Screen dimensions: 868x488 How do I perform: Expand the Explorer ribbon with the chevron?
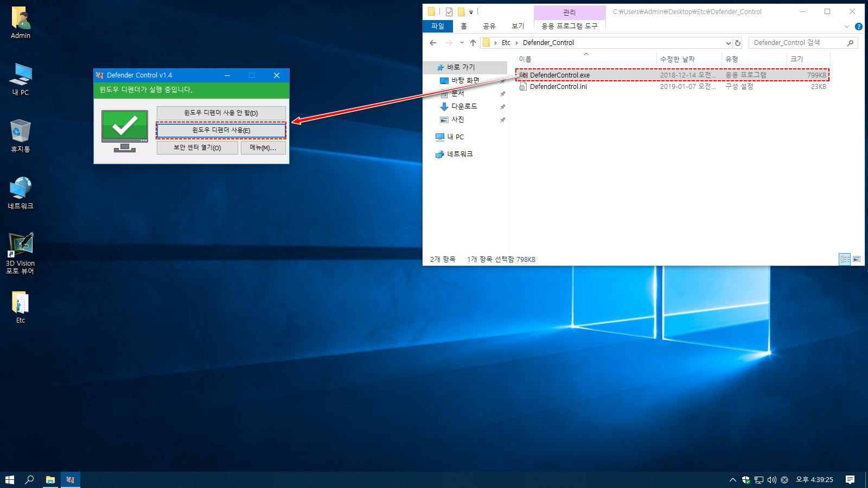pos(847,27)
